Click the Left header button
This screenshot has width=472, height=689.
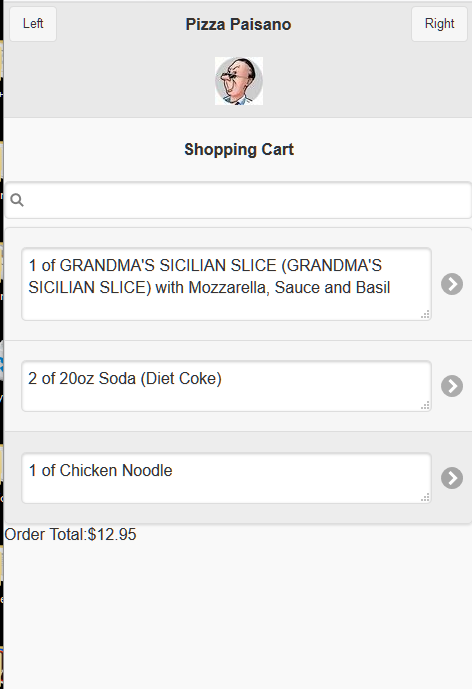pyautogui.click(x=33, y=24)
